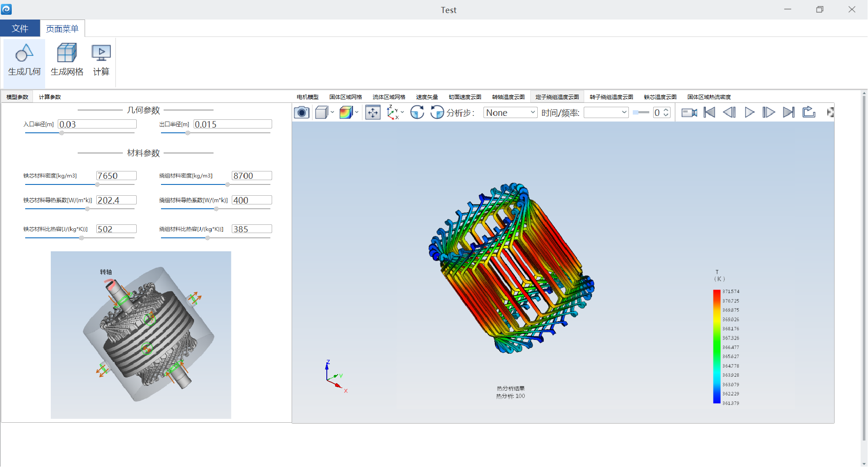The image size is (868, 467).
Task: Click the temperature color legend bar
Action: click(x=717, y=347)
